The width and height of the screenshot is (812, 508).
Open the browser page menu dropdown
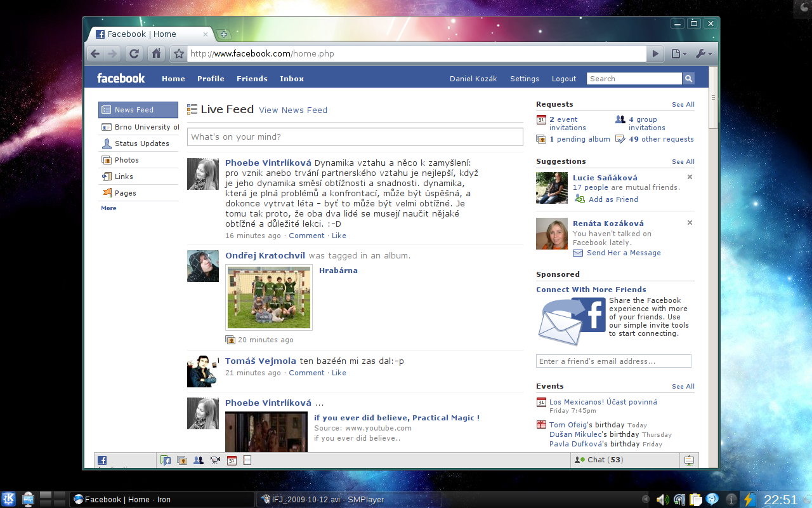pos(679,54)
